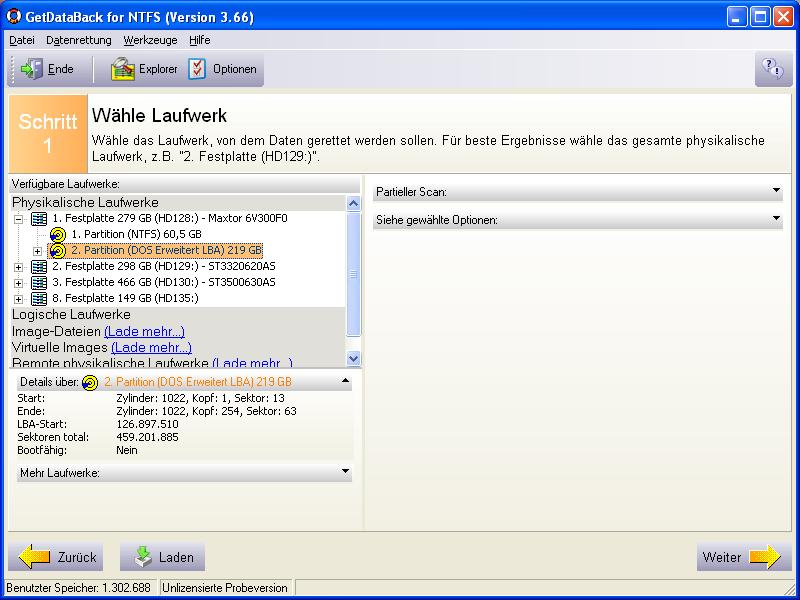The image size is (800, 600).
Task: Open the Werkzeuge menu
Action: coord(151,40)
